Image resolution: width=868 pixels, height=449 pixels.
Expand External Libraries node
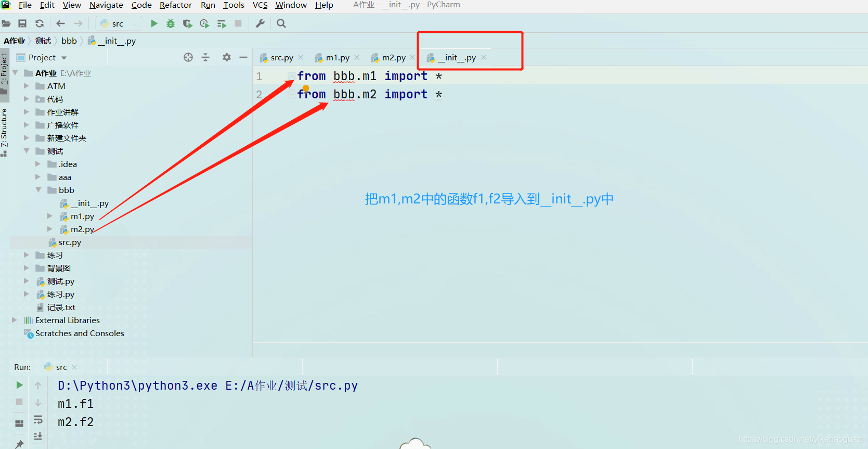pyautogui.click(x=15, y=320)
